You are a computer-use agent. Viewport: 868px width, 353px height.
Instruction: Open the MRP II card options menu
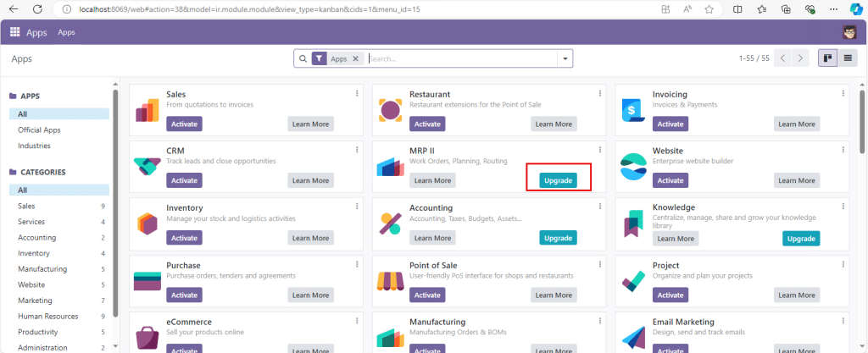(x=600, y=150)
